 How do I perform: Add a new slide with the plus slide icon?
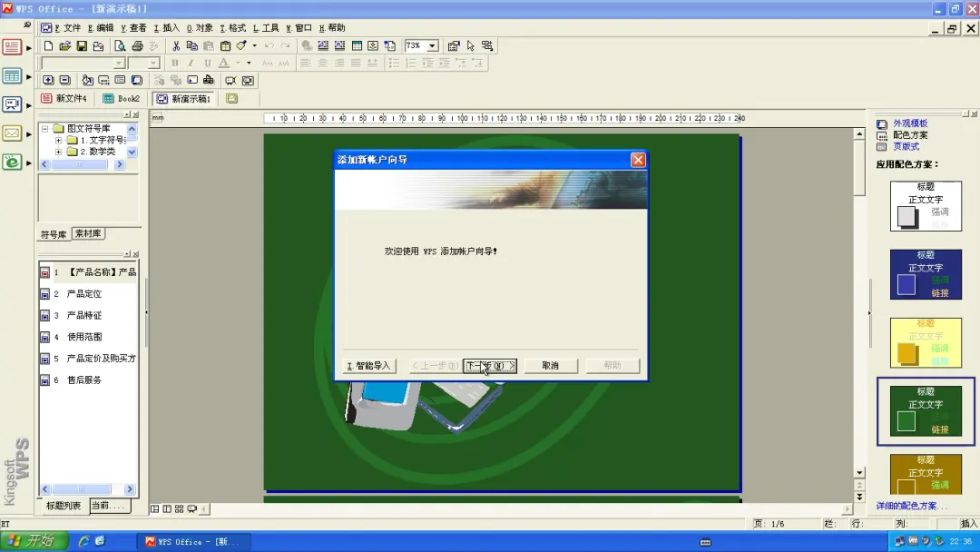[x=48, y=80]
